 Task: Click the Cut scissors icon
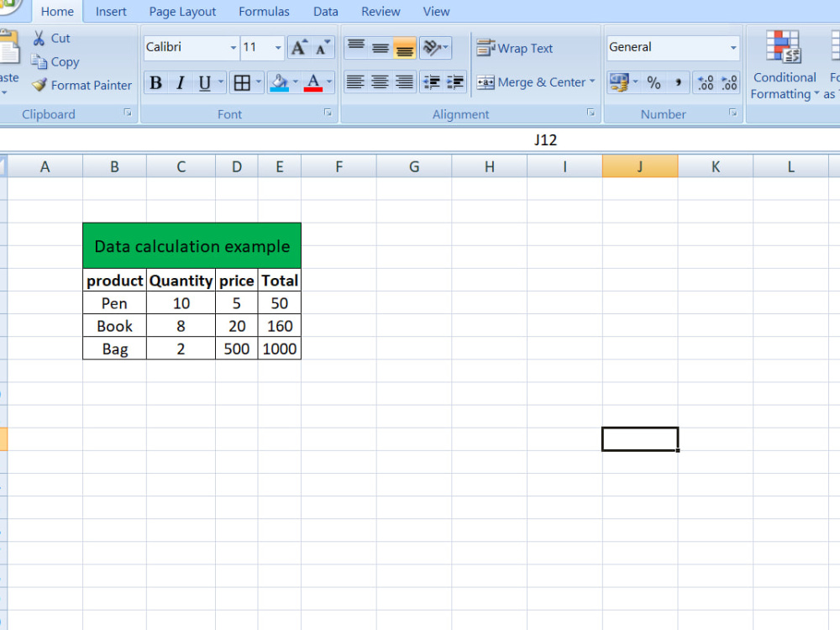[x=39, y=38]
